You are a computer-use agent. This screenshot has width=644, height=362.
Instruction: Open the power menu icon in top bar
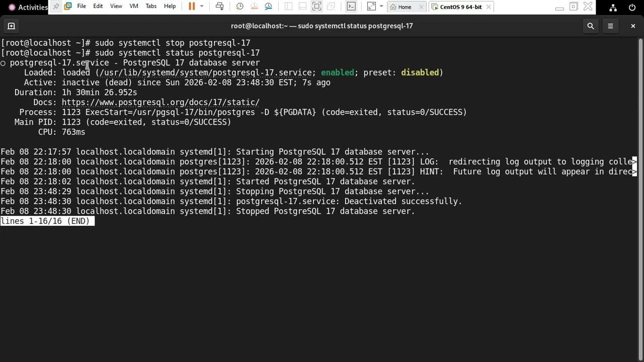point(632,7)
